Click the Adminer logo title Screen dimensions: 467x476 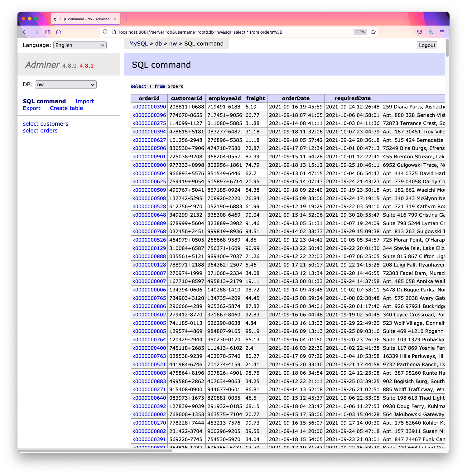click(42, 65)
